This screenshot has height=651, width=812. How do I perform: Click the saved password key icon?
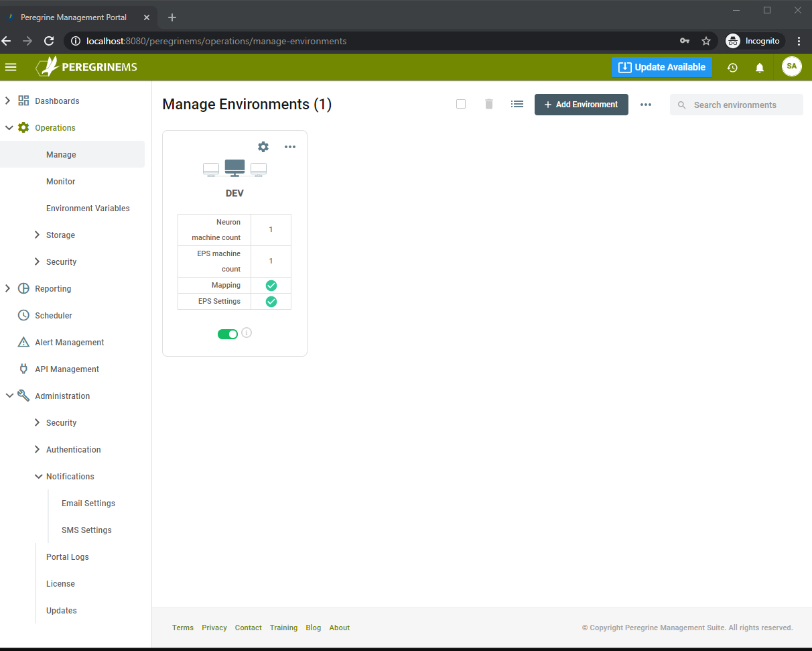[685, 41]
